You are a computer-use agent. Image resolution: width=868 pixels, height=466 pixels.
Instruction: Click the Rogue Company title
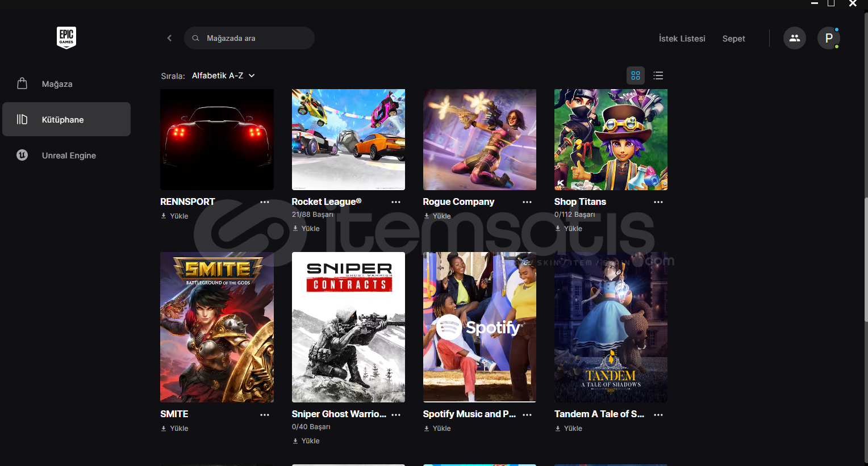click(458, 202)
